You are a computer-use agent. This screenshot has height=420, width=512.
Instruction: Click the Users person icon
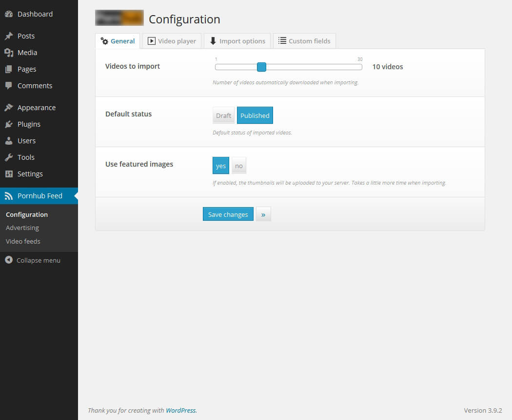pyautogui.click(x=9, y=141)
